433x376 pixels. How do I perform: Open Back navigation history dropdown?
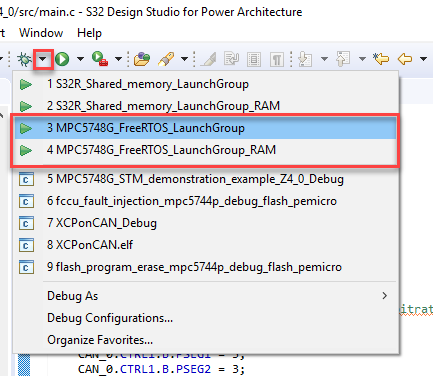(x=423, y=59)
